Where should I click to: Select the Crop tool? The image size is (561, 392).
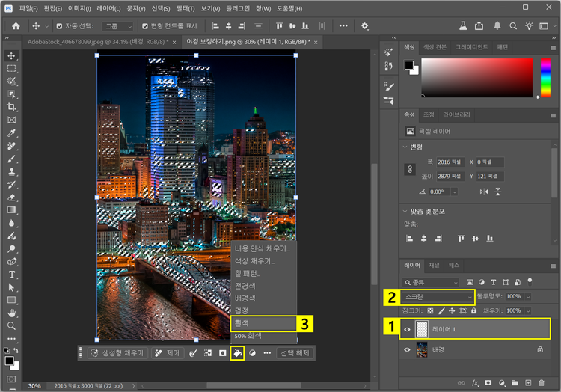[x=11, y=107]
